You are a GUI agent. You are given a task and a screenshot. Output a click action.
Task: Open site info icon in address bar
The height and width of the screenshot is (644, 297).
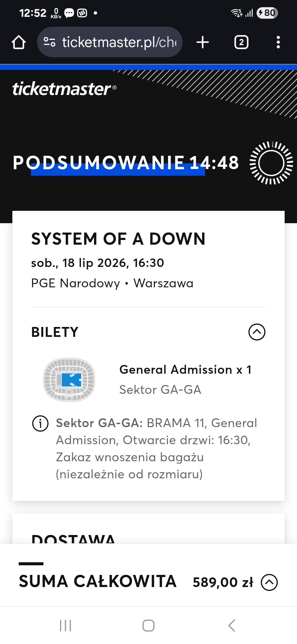coord(50,42)
